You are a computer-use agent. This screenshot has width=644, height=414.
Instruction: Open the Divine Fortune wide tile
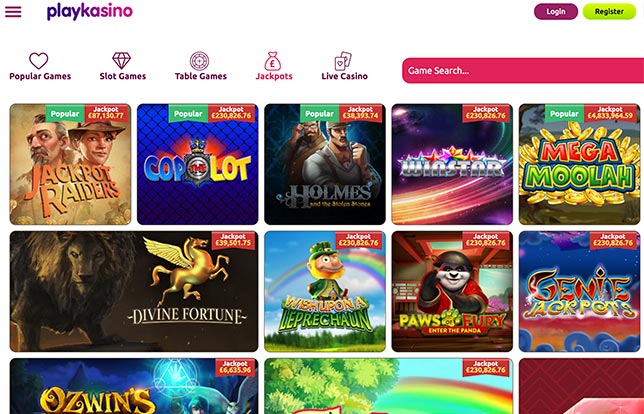(134, 292)
